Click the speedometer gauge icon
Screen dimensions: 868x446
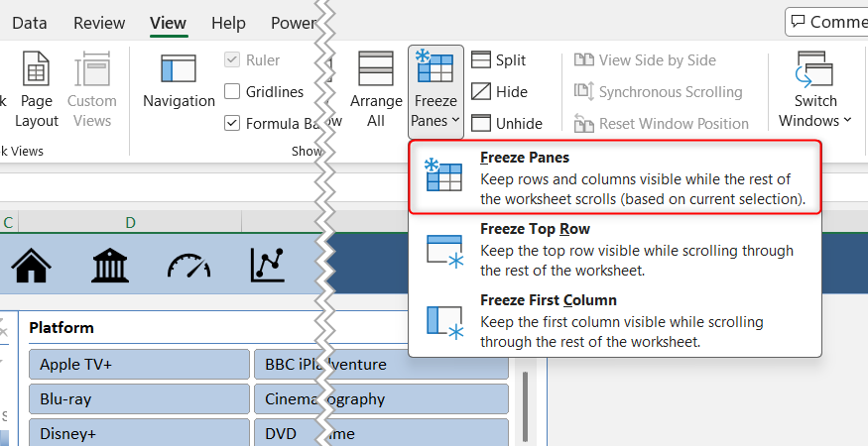coord(189,266)
